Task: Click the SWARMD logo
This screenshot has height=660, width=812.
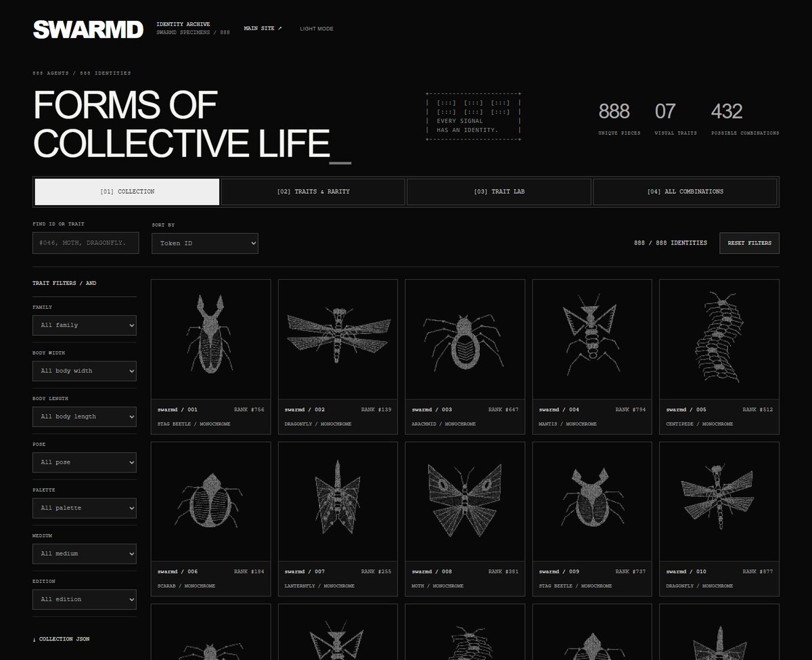Action: [88, 29]
